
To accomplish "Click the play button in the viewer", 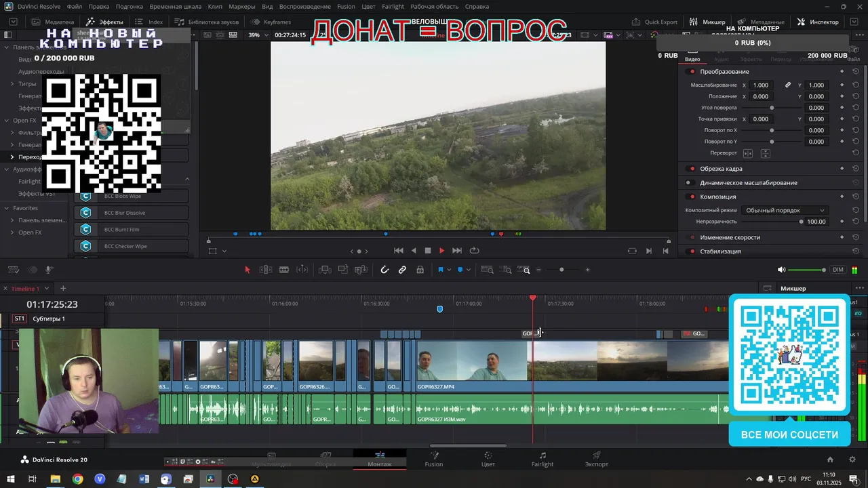I will point(441,251).
